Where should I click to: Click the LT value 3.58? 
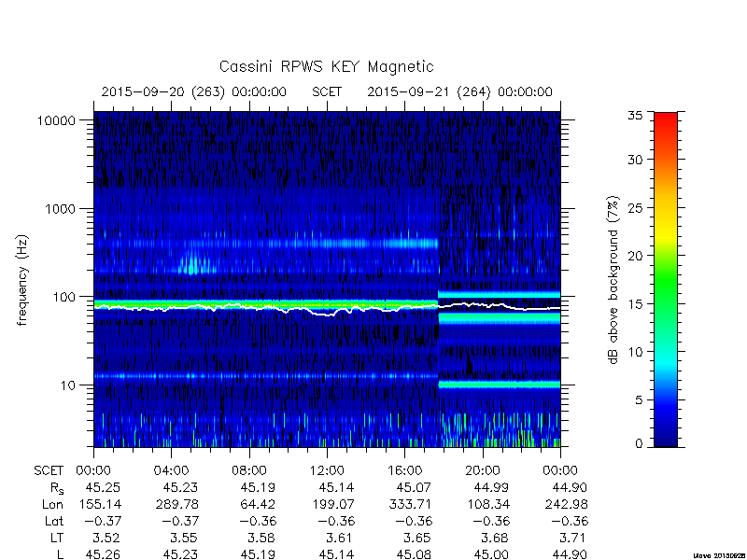tap(261, 539)
